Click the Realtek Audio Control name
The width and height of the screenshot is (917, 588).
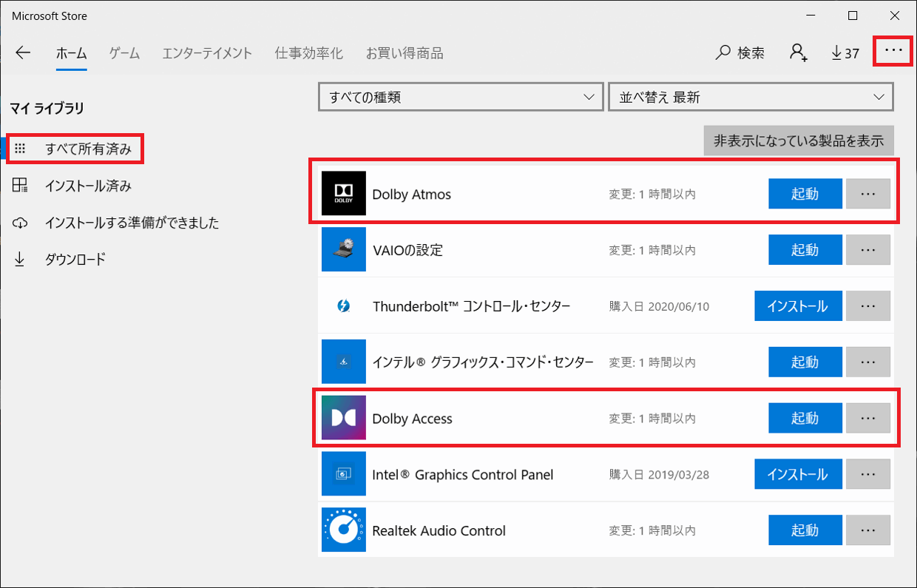(x=439, y=531)
